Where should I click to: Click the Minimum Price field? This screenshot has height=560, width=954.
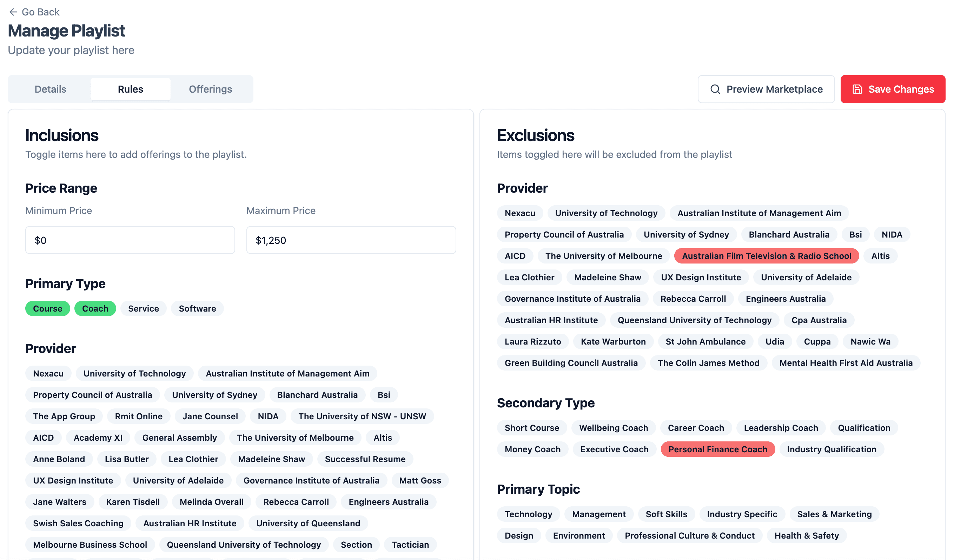pyautogui.click(x=130, y=240)
